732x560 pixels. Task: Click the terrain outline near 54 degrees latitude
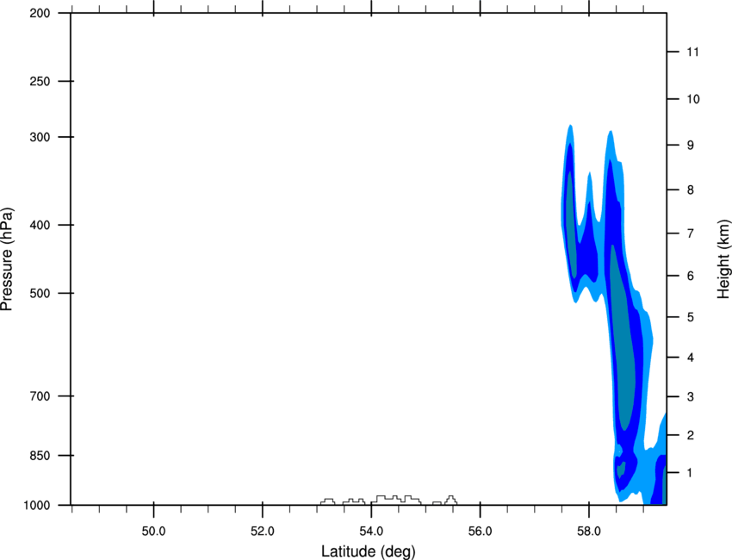[396, 500]
